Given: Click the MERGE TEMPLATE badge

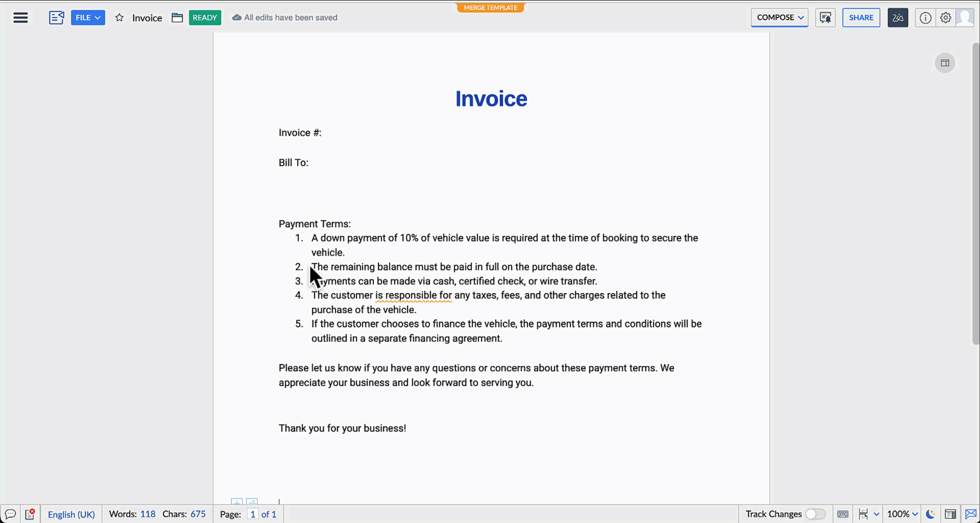Looking at the screenshot, I should coord(491,8).
